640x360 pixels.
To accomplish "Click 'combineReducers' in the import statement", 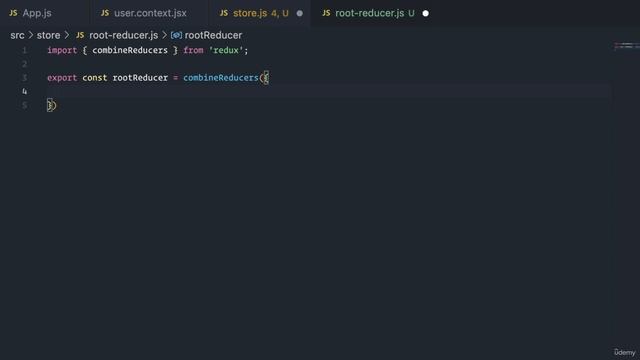I will [x=130, y=51].
